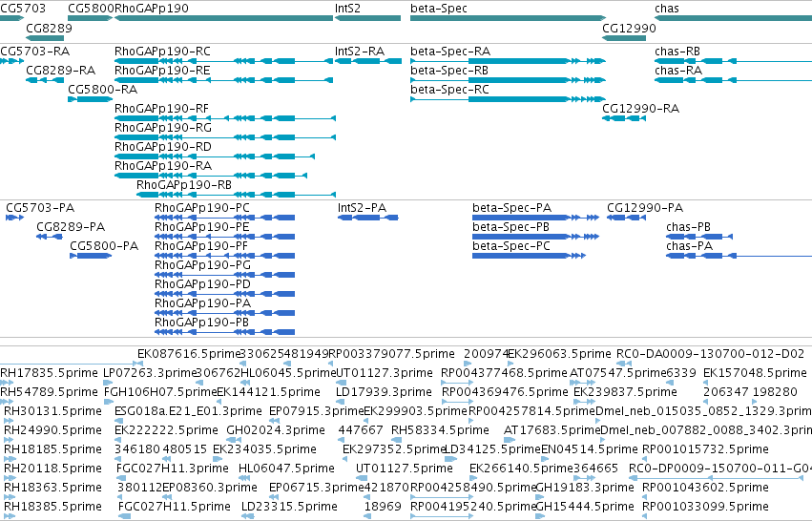Select protein RhoGAPp190-PF
Viewport: 812px width, 521px height.
pos(201,246)
